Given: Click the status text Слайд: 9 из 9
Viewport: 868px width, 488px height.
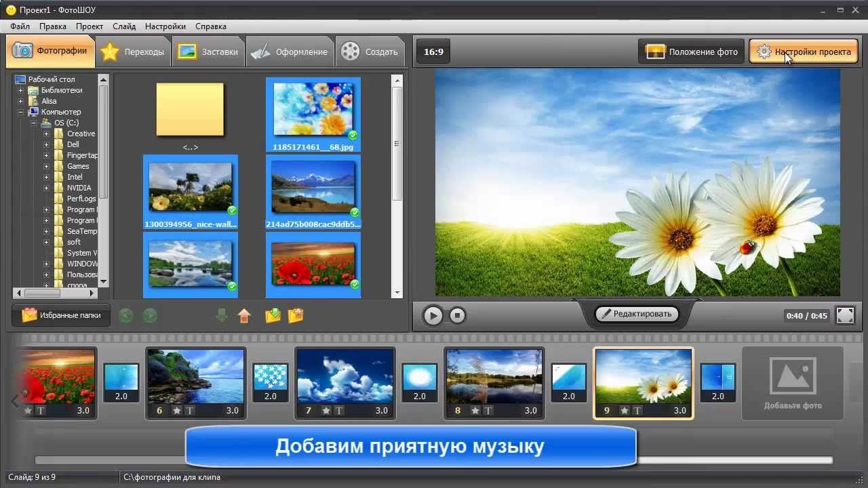Looking at the screenshot, I should (32, 477).
